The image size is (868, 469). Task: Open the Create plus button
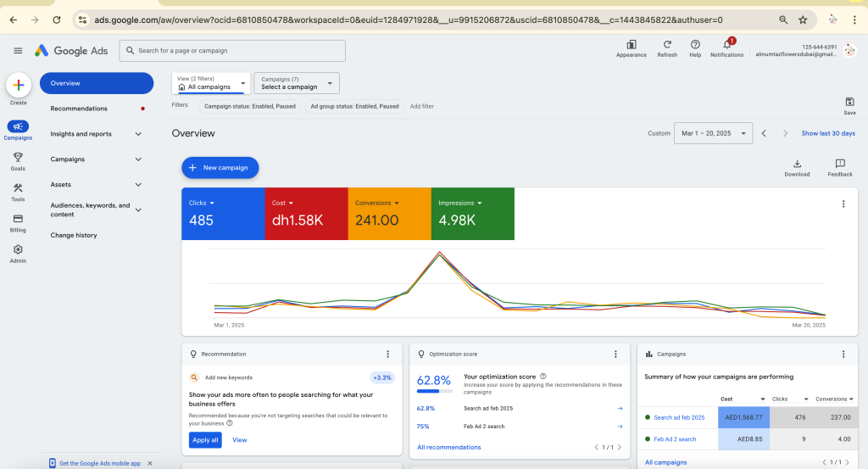[x=19, y=86]
